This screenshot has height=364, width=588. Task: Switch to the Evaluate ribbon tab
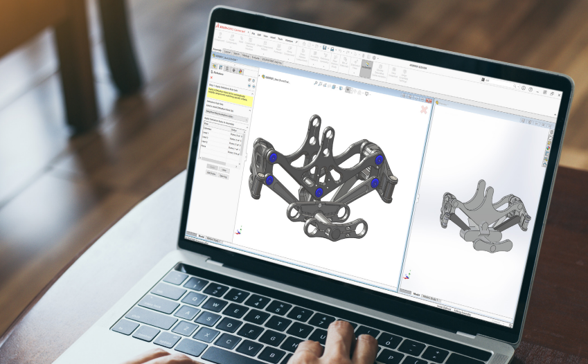tap(256, 57)
